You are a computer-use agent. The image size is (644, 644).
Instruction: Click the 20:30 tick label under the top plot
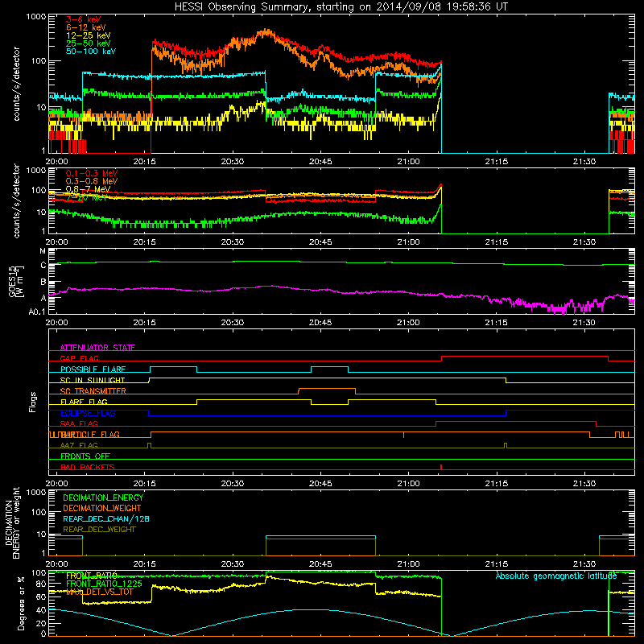pos(233,162)
